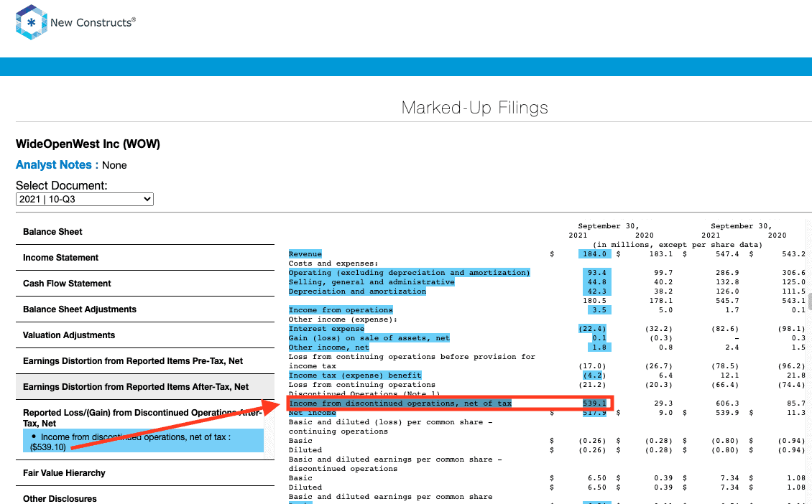This screenshot has width=812, height=504.
Task: Click Selling, general and administrative label
Action: (372, 282)
